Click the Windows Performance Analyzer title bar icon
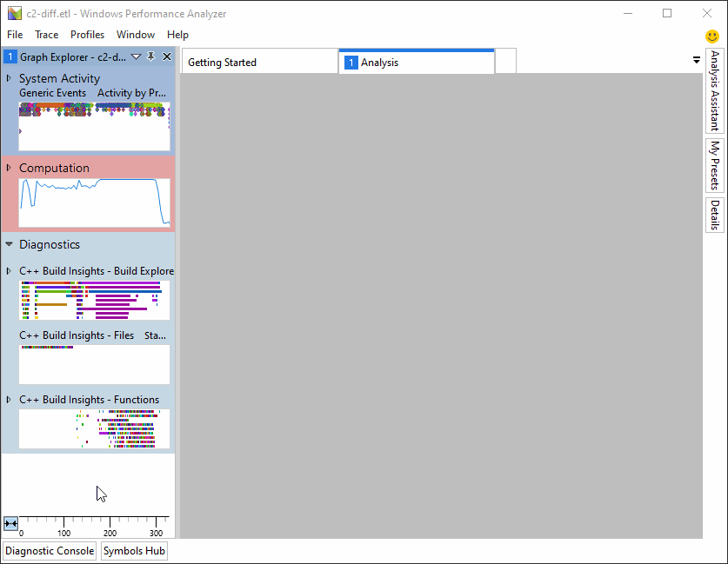Screen dimensions: 728x564 pyautogui.click(x=12, y=13)
